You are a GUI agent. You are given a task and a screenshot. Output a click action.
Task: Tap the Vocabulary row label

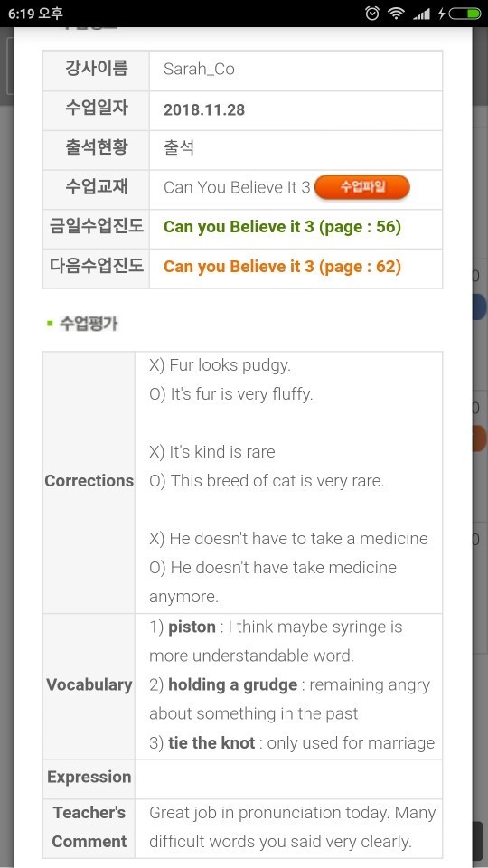89,684
